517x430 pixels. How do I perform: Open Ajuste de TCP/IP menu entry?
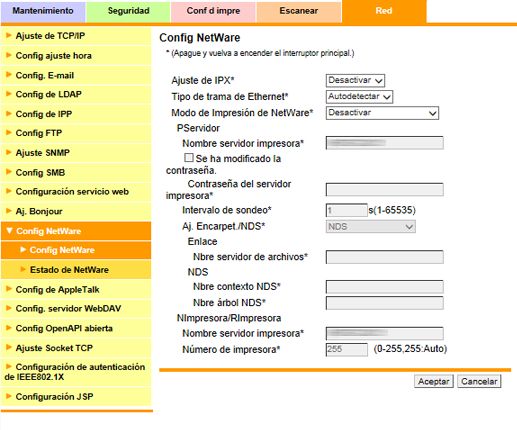[x=76, y=36]
